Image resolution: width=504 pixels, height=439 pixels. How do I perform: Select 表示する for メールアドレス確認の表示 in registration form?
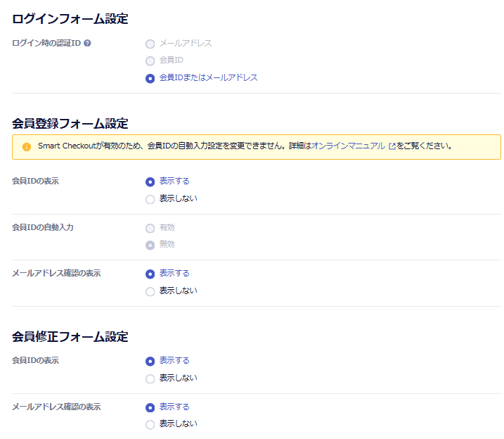click(150, 274)
